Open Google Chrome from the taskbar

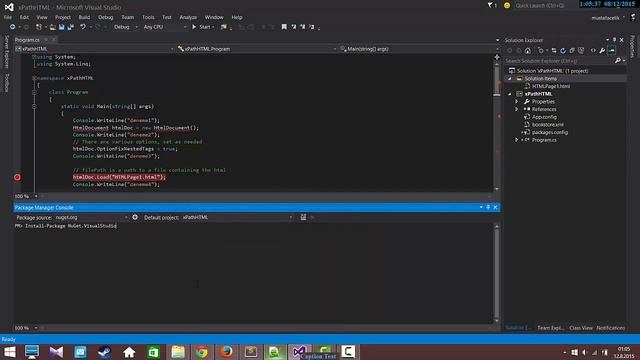click(202, 352)
